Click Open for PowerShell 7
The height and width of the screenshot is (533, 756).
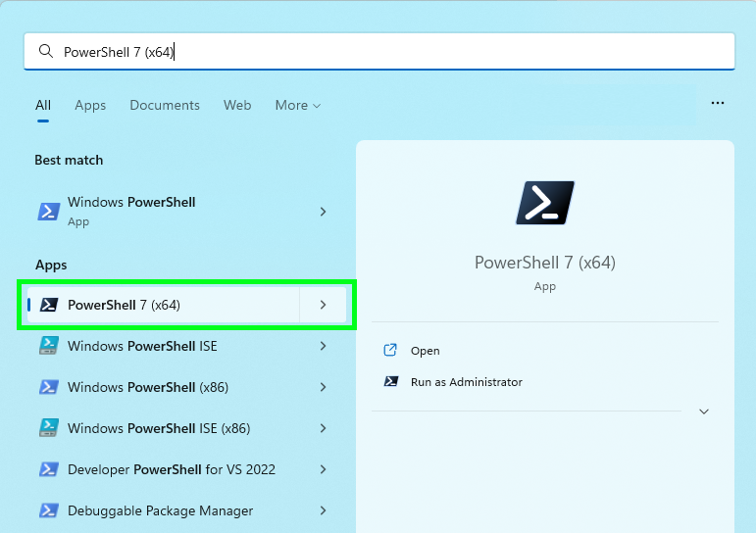(x=425, y=351)
